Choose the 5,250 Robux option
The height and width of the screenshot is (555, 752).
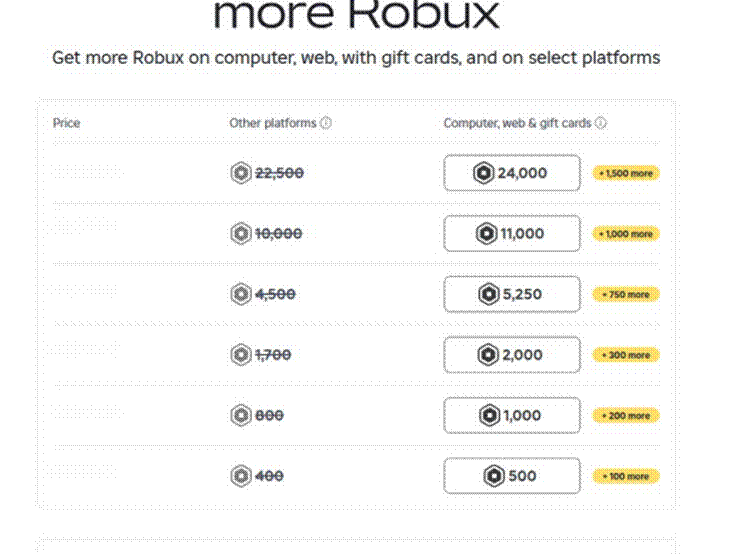click(512, 294)
